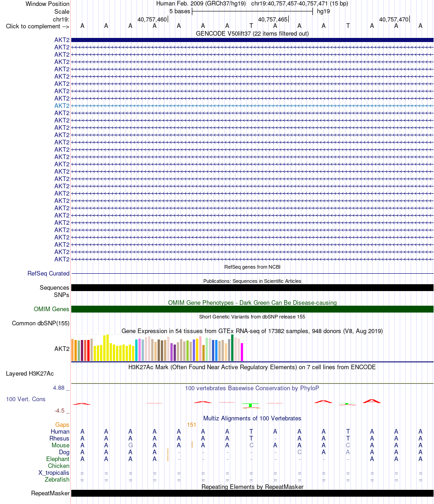
Task: Click the Chicken alignment row label
Action: (58, 466)
